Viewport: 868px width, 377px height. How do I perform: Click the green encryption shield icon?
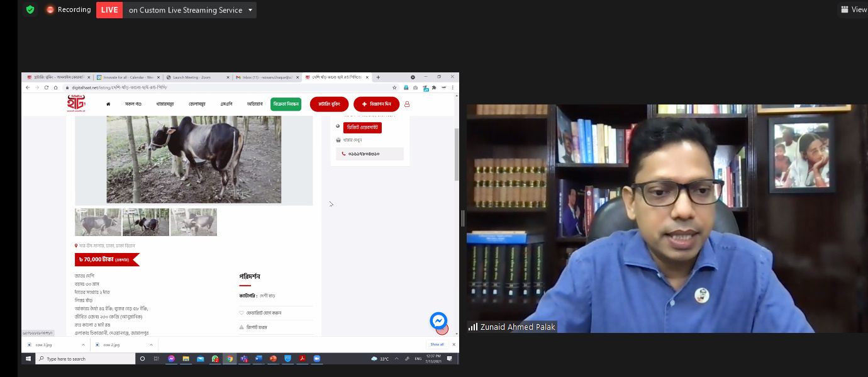tap(30, 9)
